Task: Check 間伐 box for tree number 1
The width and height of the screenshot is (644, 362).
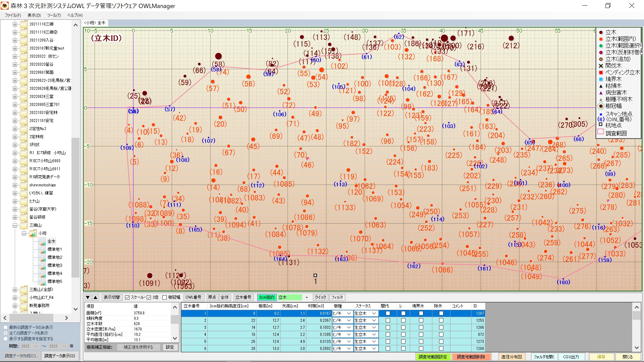Action: click(x=388, y=313)
